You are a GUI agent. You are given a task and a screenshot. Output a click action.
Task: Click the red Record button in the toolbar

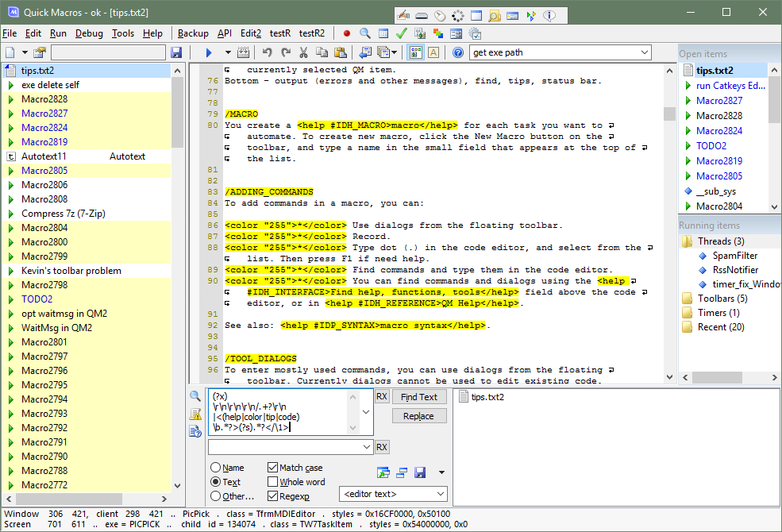tap(347, 33)
